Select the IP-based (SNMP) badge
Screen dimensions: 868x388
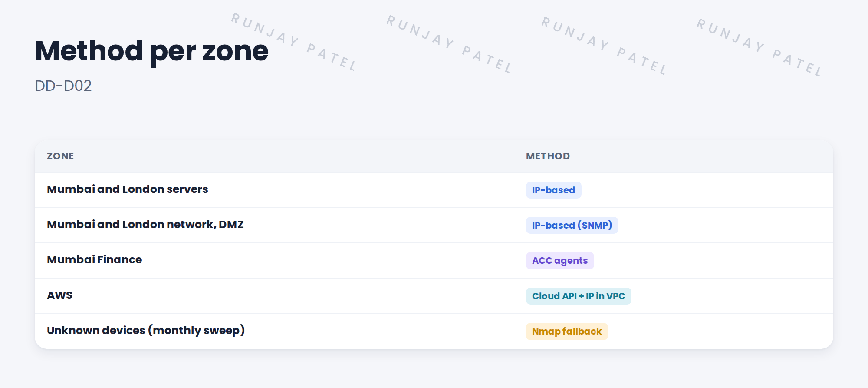point(572,226)
